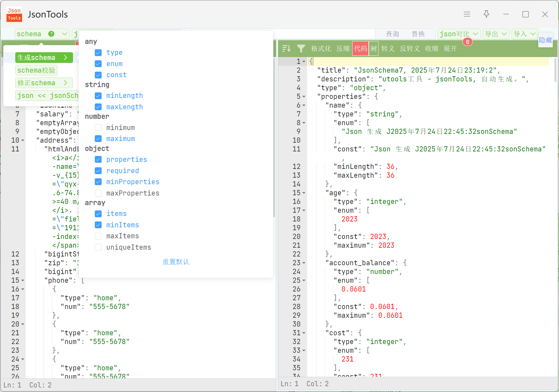Click the 展开 expand-all button
The height and width of the screenshot is (392, 559).
pyautogui.click(x=450, y=49)
